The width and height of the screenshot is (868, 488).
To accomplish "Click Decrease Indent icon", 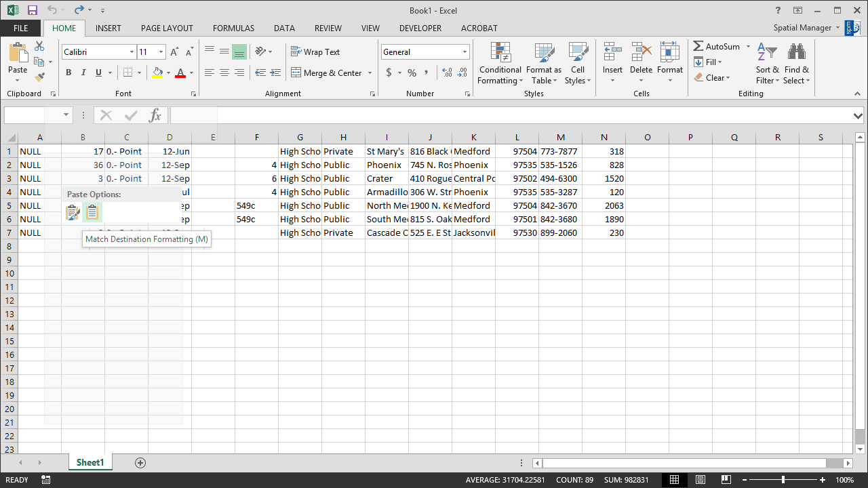I will coord(260,73).
